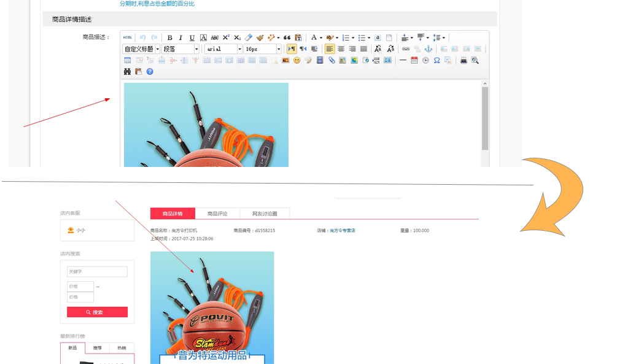Contact customer service 小小
Screen dimensions: 617x364
click(76, 230)
